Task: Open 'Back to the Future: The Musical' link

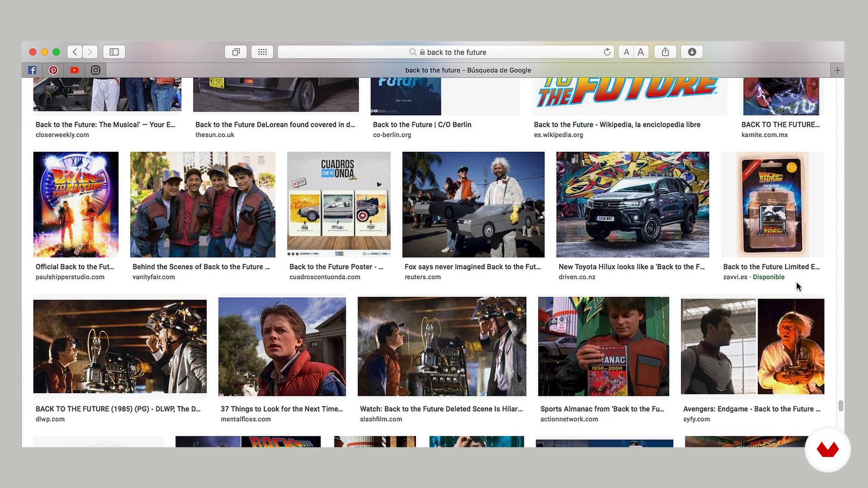Action: [x=105, y=124]
